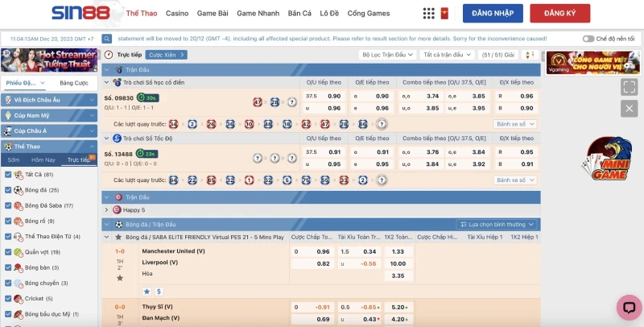The image size is (644, 327).
Task: Collapse the Bóng đá / Trận Đấu header
Action: 107,224
